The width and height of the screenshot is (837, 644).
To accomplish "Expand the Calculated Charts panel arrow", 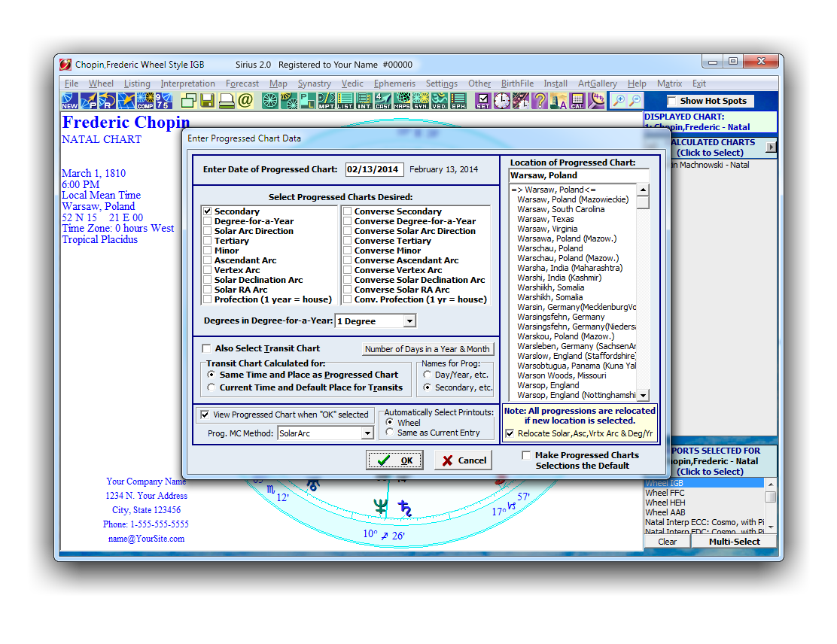I will tap(771, 147).
